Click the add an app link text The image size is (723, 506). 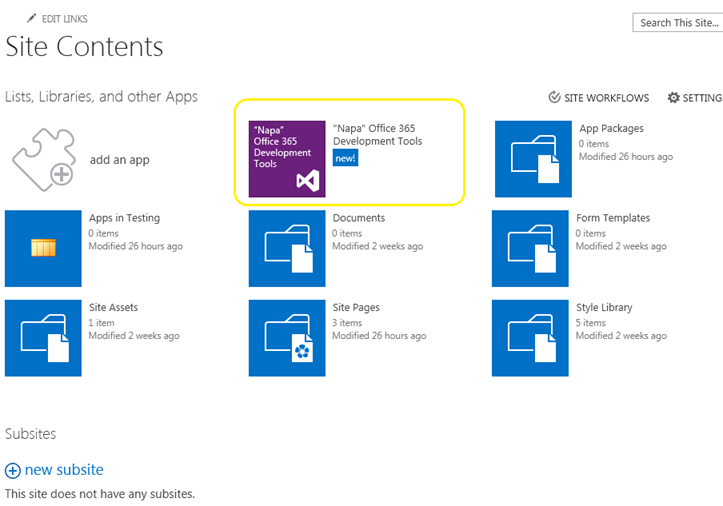[119, 160]
